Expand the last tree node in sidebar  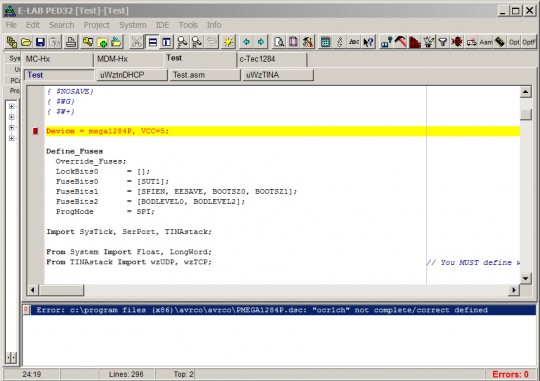coord(12,138)
